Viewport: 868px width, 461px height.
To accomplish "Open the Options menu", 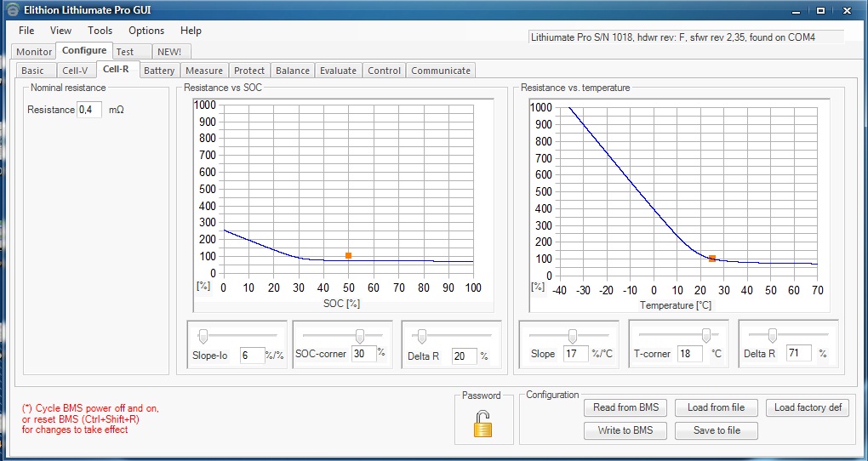I will 146,31.
